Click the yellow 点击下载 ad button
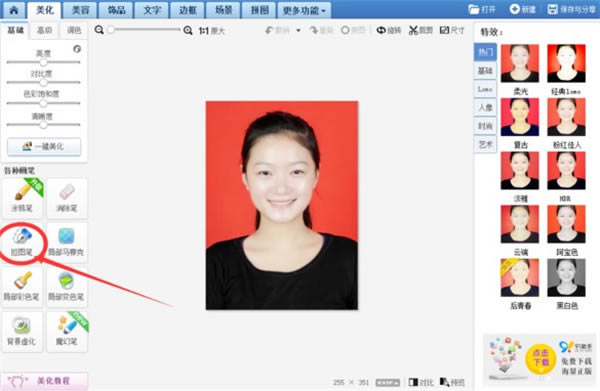 (540, 358)
